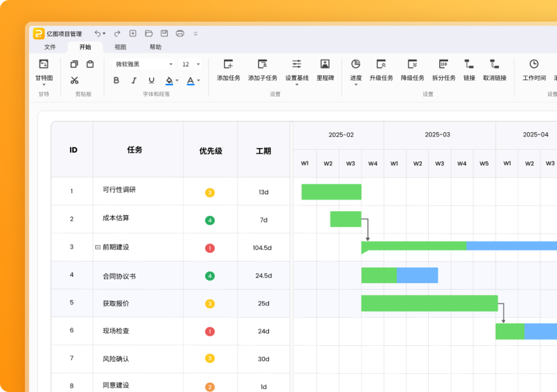
Task: Click the 取消链接 (Unlink) icon
Action: (x=494, y=64)
